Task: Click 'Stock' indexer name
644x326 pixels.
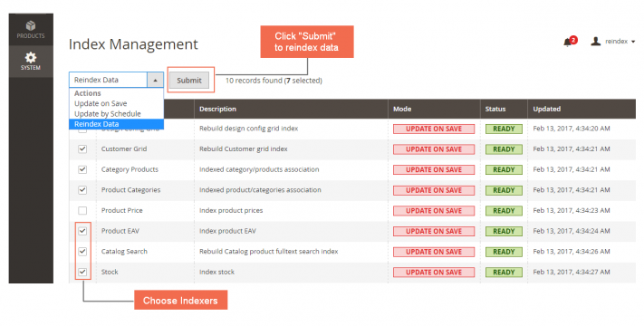Action: click(110, 272)
